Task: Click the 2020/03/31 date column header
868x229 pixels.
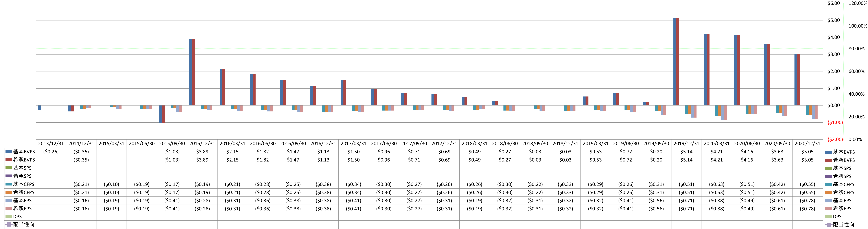Action: pos(717,144)
